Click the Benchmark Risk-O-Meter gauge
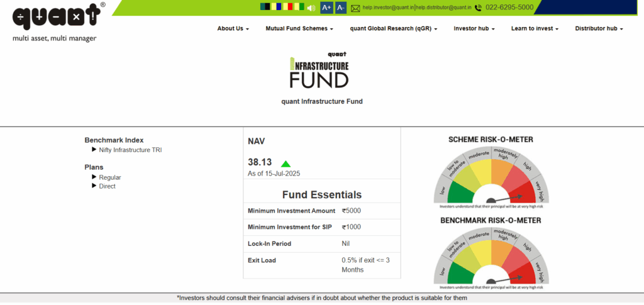The image size is (644, 305). tap(491, 258)
